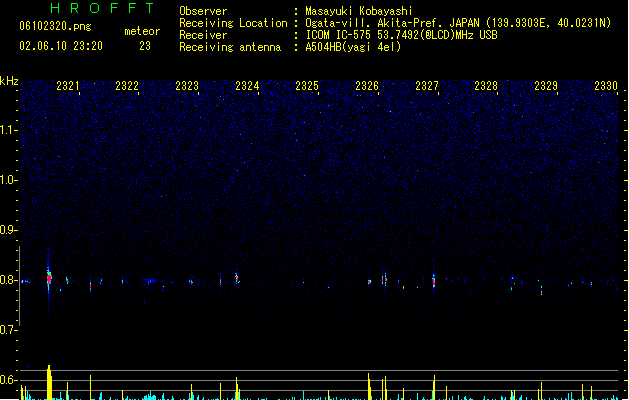
Task: Click the 0.9 frequency axis label
Action: coord(9,230)
